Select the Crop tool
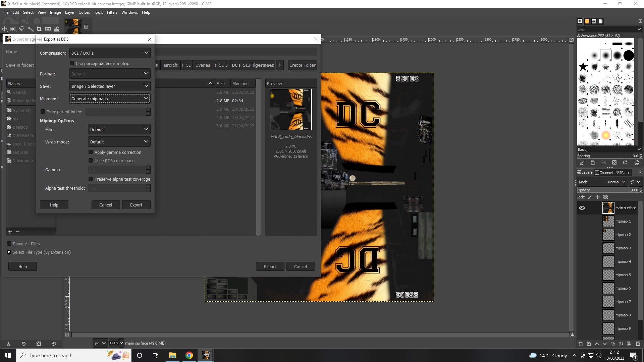The image size is (644, 362). 39,29
